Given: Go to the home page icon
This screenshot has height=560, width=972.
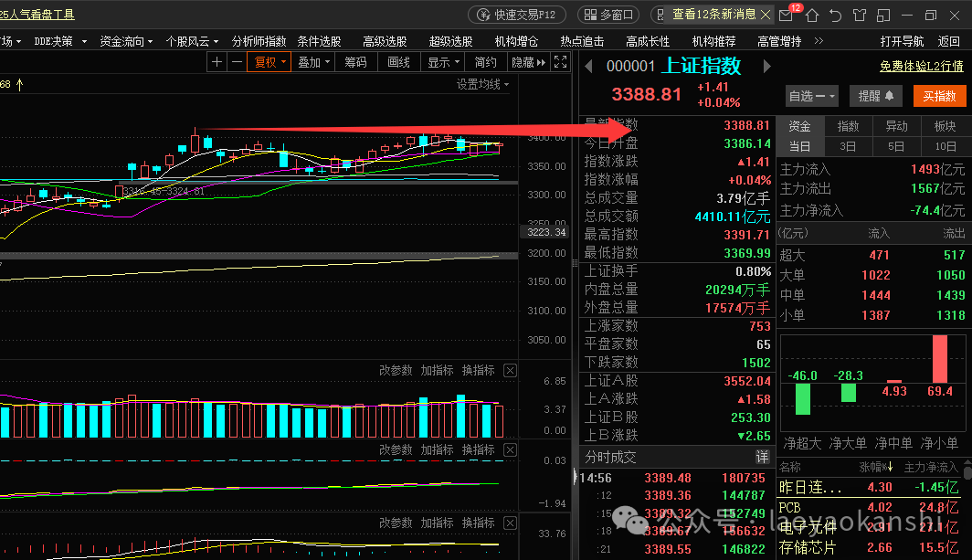Looking at the screenshot, I should (812, 15).
